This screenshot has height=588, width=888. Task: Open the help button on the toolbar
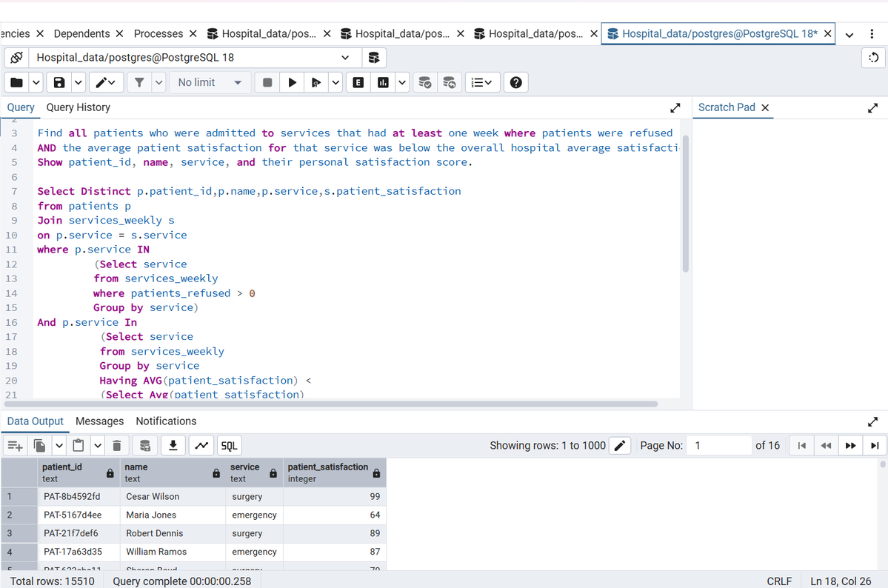tap(515, 82)
